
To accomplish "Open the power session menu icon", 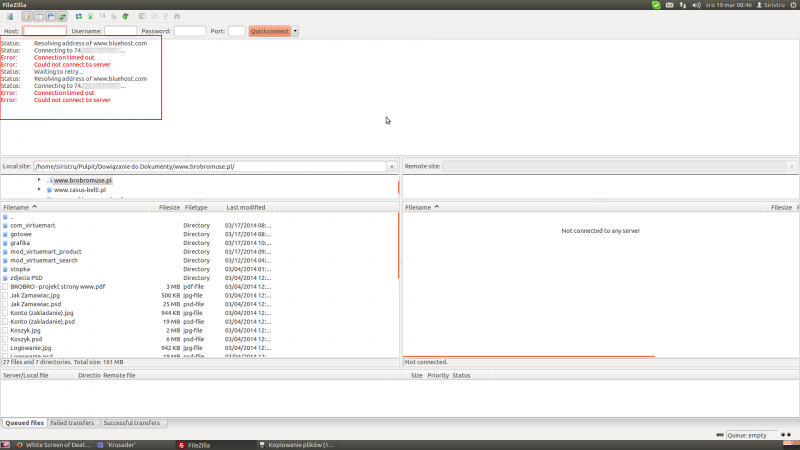I will [x=793, y=5].
